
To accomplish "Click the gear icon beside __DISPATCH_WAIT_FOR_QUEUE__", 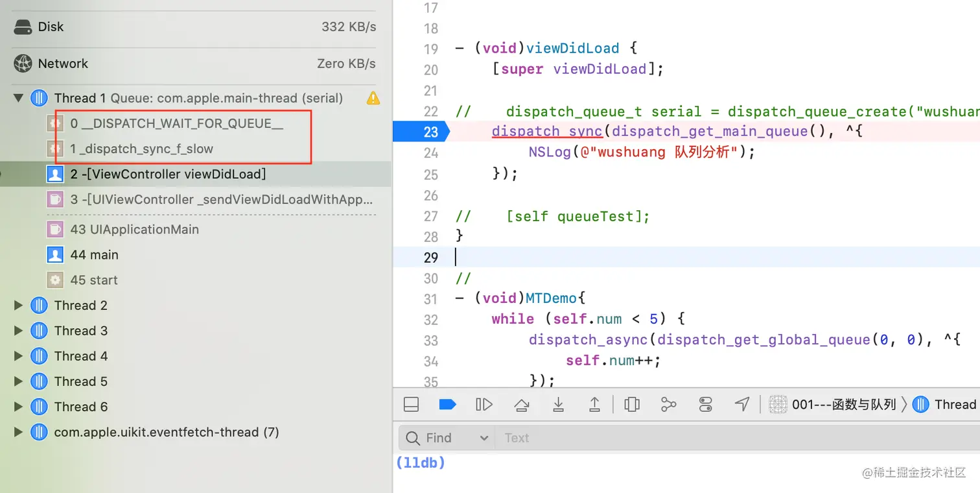I will click(55, 124).
